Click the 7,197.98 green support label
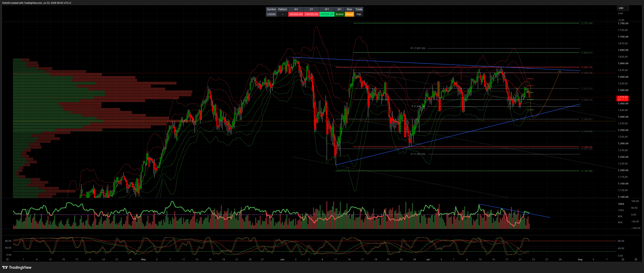 point(587,171)
